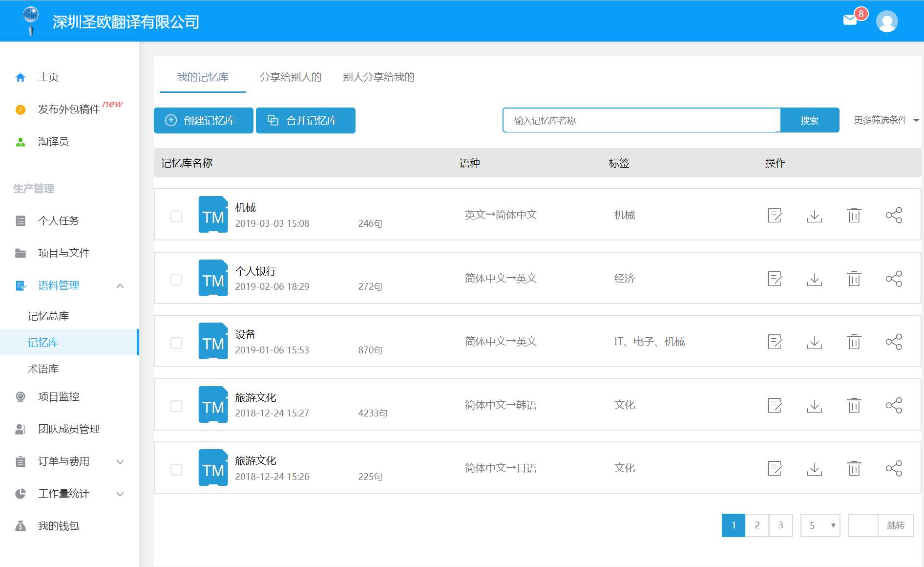The width and height of the screenshot is (924, 567).
Task: Focus the 输入记忆库名称 search field
Action: 641,121
